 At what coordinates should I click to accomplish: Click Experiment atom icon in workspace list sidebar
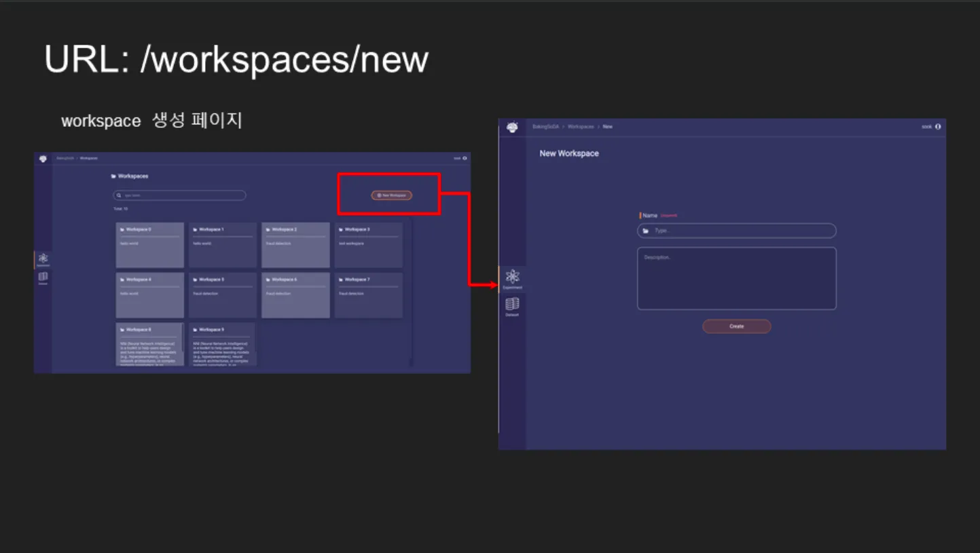tap(43, 258)
